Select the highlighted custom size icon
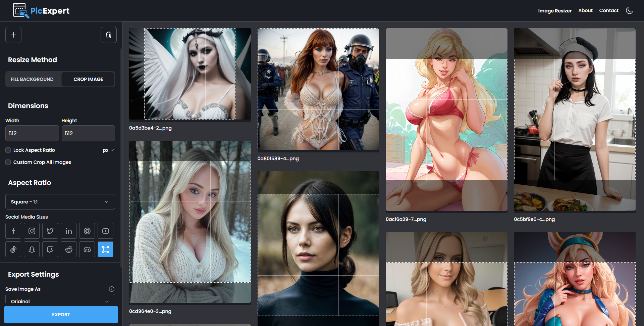Screen dimensions: 644x326 106,249
